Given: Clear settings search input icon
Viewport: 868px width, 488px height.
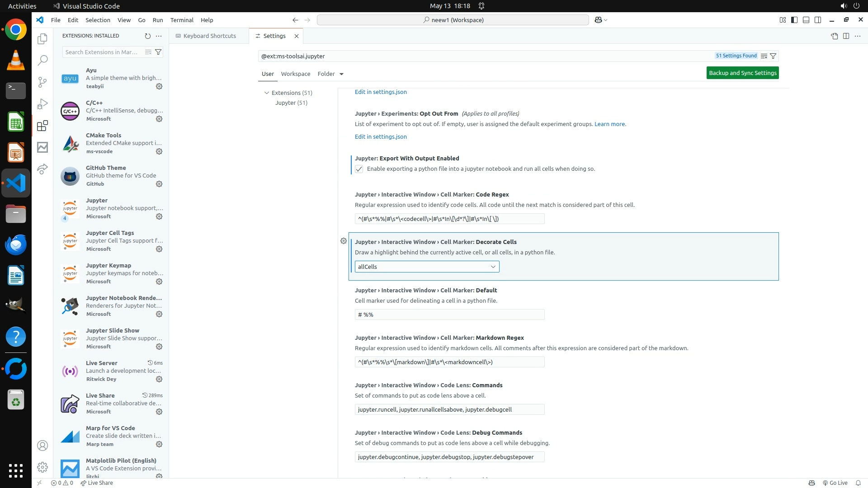Looking at the screenshot, I should [764, 56].
